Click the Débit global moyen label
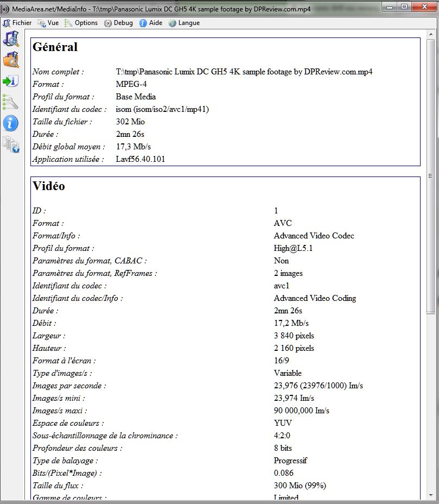 tap(68, 147)
